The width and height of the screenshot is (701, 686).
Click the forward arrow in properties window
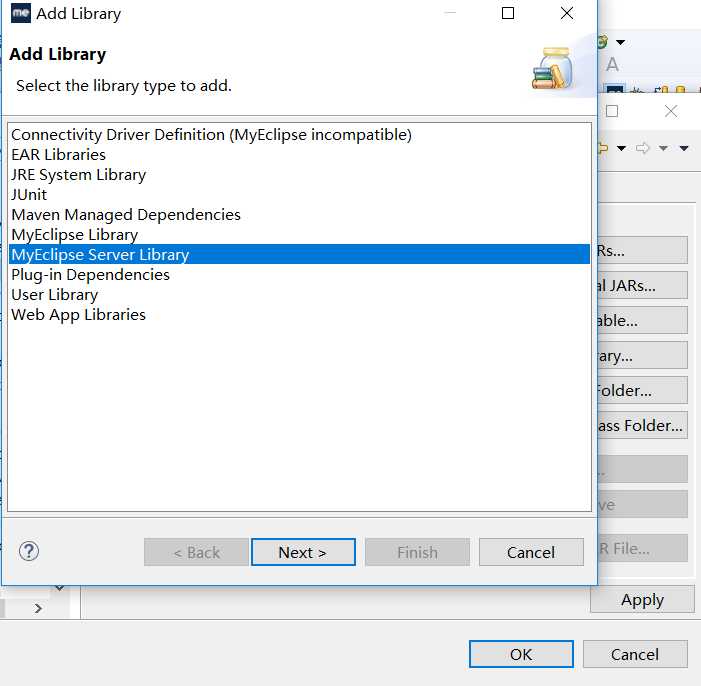[x=642, y=148]
